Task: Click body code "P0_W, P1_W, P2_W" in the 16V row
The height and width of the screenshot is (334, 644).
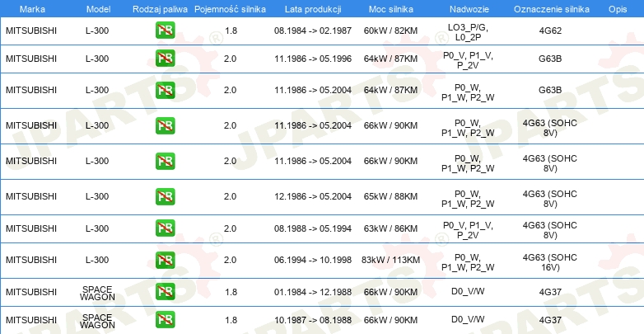Action: [x=468, y=262]
